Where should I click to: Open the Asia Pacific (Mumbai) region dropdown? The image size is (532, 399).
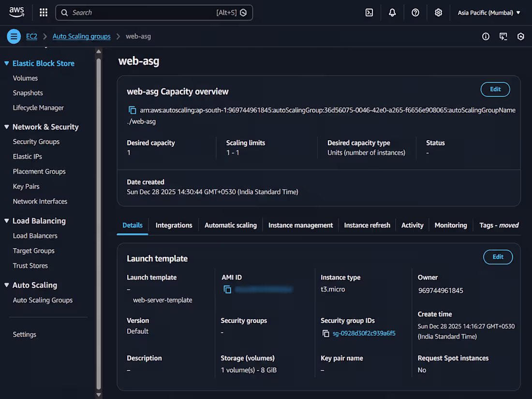[x=489, y=13]
